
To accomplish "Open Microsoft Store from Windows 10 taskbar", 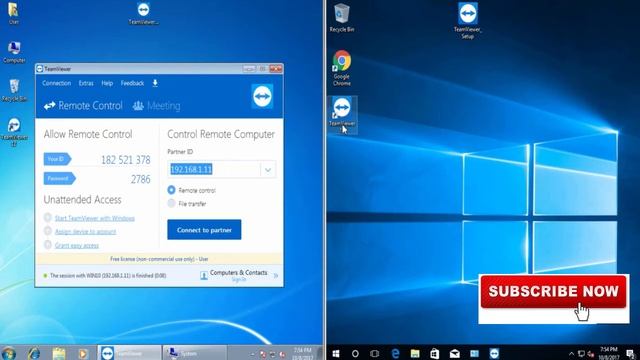I will coord(434,353).
